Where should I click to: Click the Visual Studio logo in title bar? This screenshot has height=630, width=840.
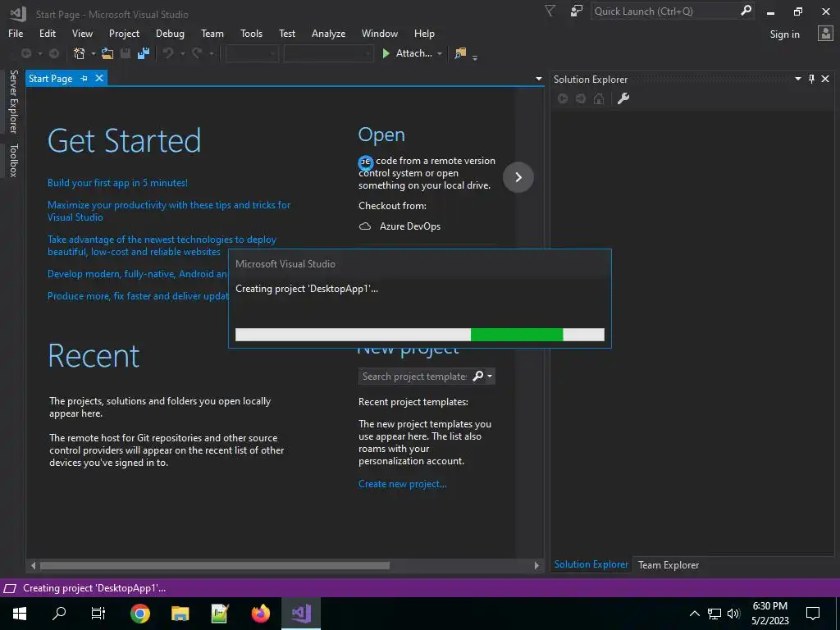pyautogui.click(x=18, y=13)
